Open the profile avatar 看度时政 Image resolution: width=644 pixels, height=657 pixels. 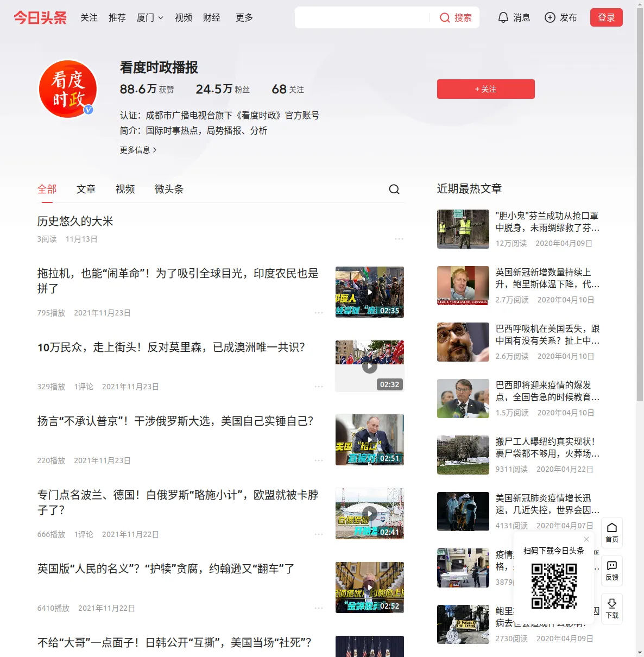coord(68,89)
